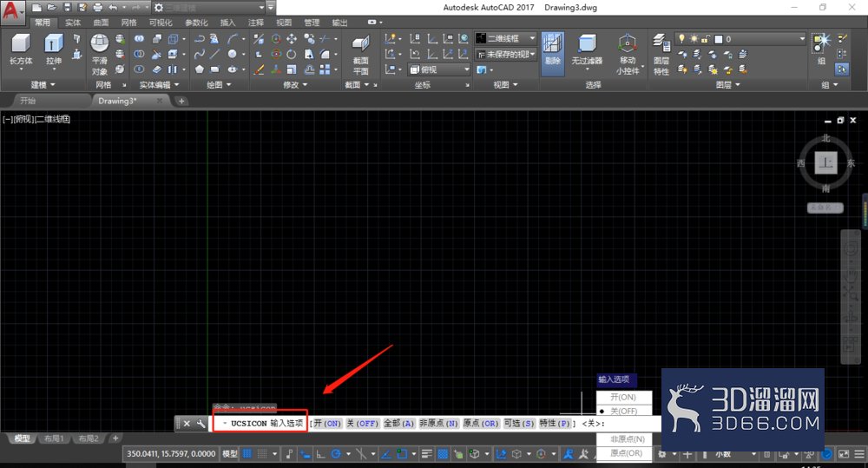Click the New drawing icon in quick access toolbar
This screenshot has width=868, height=468.
click(36, 8)
